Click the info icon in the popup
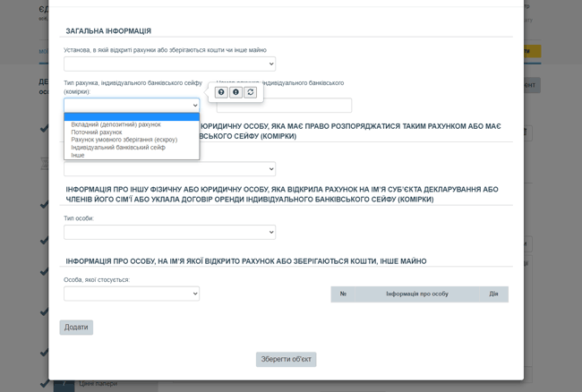This screenshot has height=392, width=582. click(235, 92)
